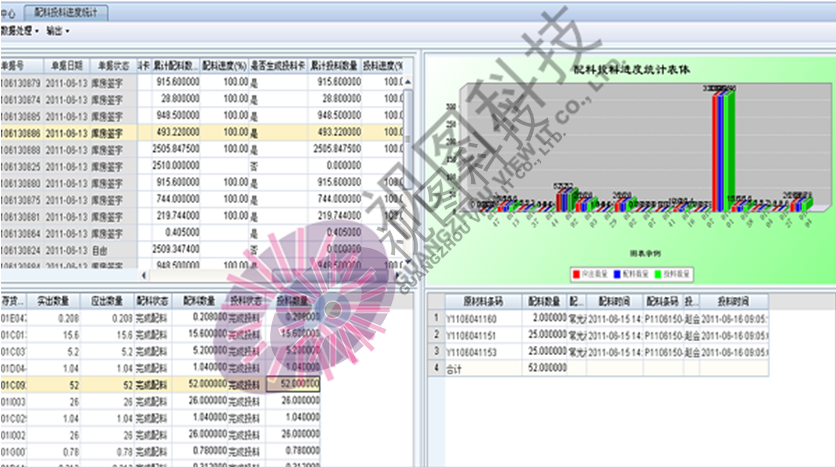Click the left arrow of the horizontal scrollbar
Screen dimensions: 836x467
[144, 275]
